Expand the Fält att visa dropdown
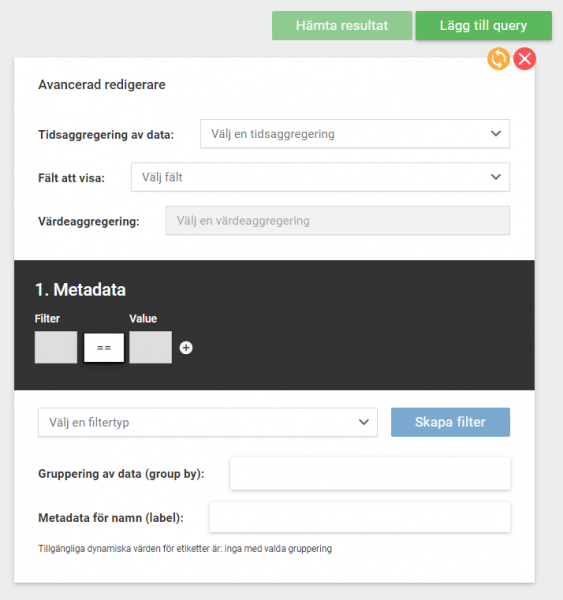 (320, 177)
